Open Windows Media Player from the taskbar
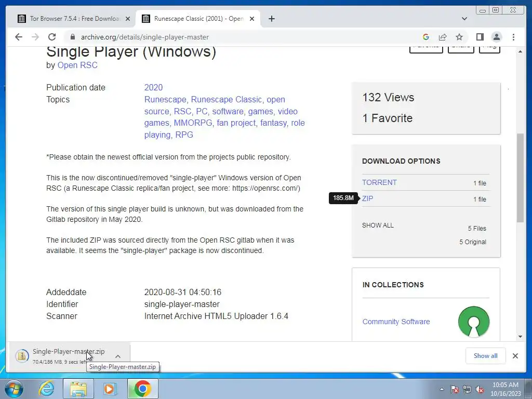This screenshot has height=399, width=532. [109, 389]
